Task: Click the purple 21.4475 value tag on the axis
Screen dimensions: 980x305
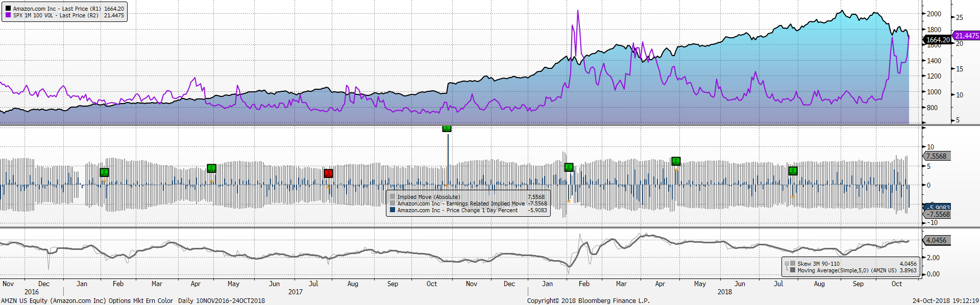Action: (967, 36)
